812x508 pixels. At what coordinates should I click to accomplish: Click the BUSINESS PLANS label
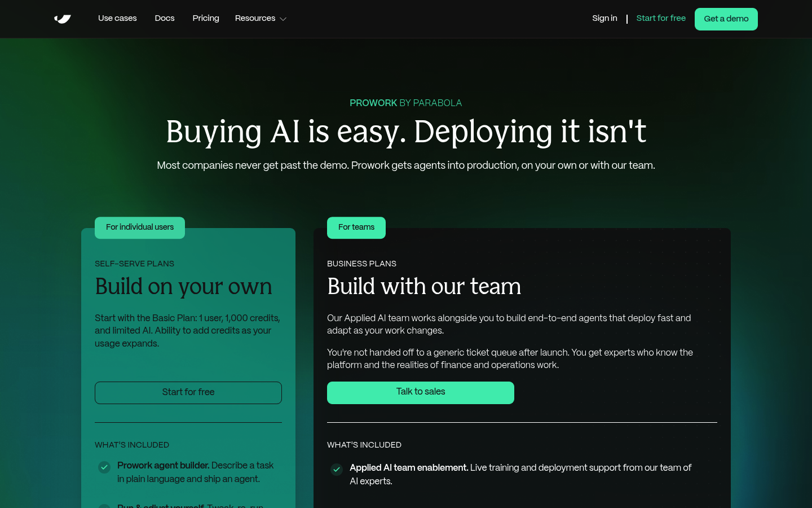pyautogui.click(x=361, y=264)
